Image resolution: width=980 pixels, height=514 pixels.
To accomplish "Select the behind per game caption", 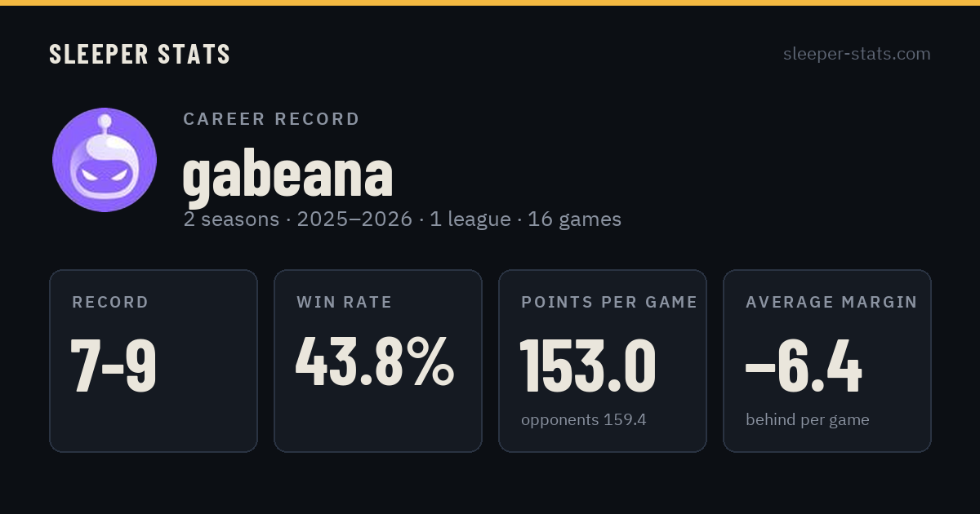I will [807, 420].
